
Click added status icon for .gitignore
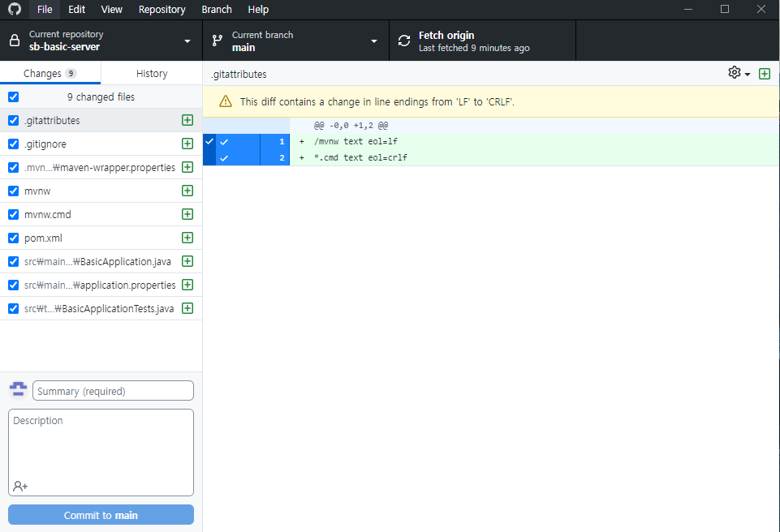pyautogui.click(x=187, y=144)
